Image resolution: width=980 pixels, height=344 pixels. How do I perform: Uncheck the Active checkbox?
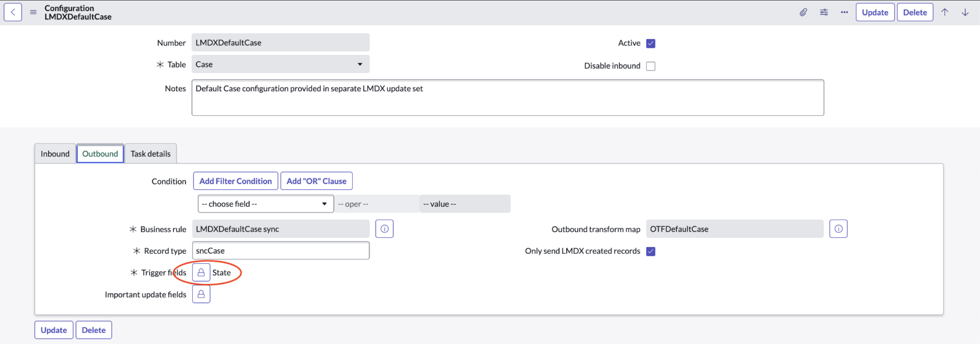click(651, 43)
